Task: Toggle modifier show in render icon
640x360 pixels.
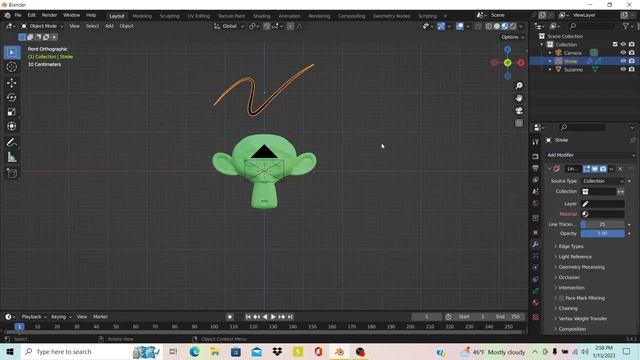Action: coord(603,169)
